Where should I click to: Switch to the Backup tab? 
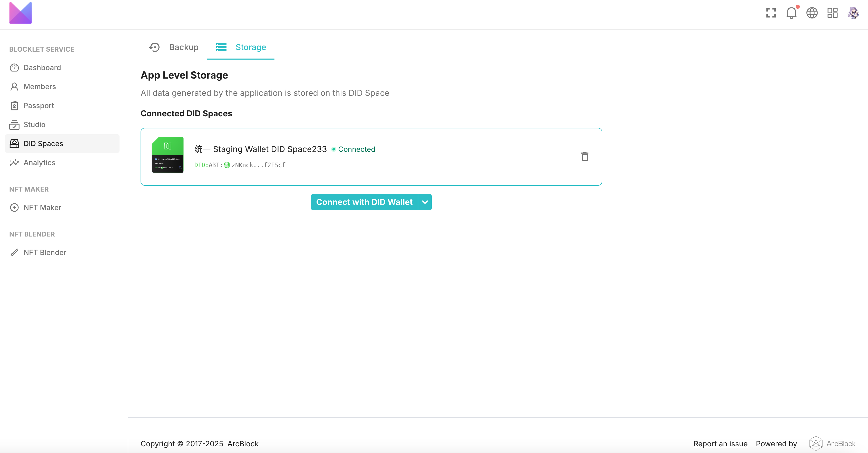coord(174,47)
